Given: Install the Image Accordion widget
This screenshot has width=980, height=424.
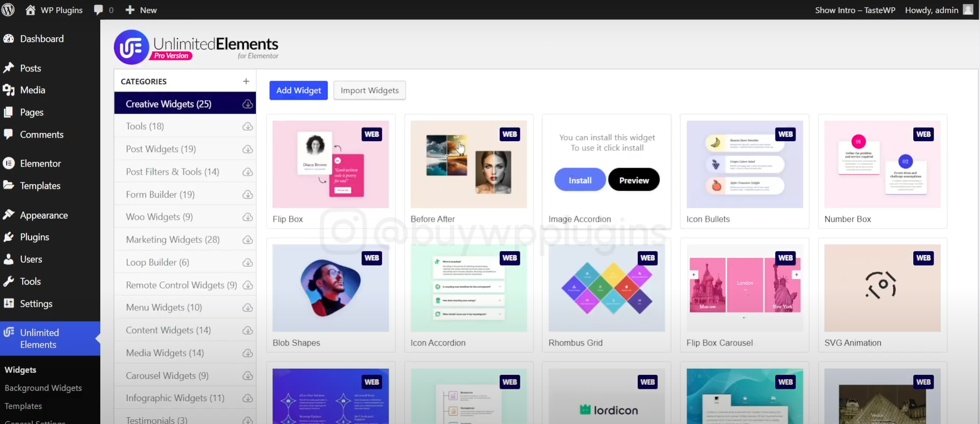Looking at the screenshot, I should tap(580, 180).
